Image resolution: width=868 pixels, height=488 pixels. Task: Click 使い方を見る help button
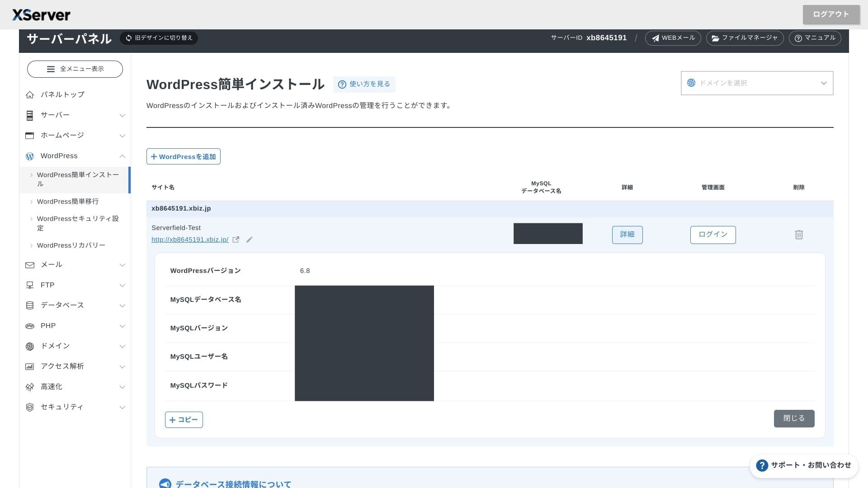coord(364,84)
